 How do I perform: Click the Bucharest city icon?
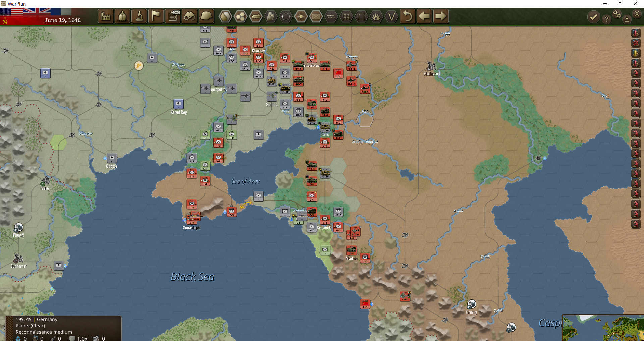[18, 259]
